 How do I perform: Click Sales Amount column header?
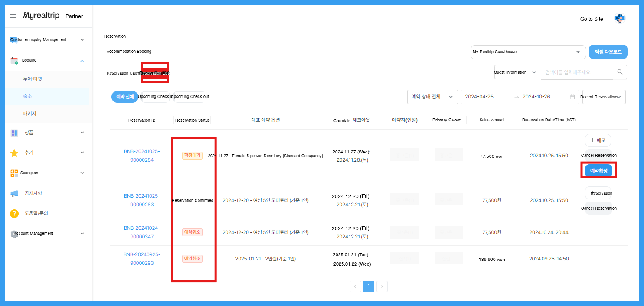[x=492, y=120]
